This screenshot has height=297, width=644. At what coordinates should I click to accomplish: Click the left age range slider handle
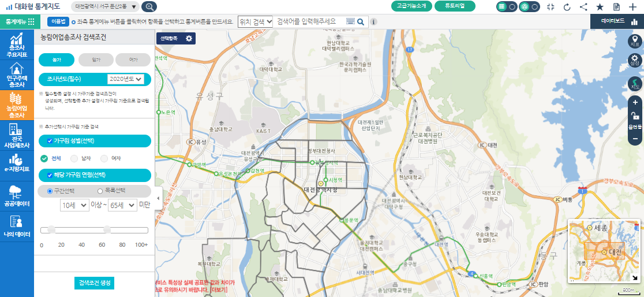click(x=51, y=230)
